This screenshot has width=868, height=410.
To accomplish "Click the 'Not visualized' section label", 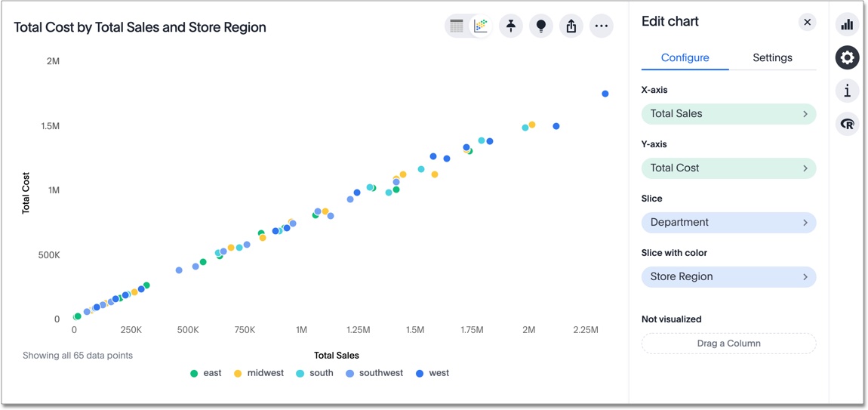I will click(672, 319).
